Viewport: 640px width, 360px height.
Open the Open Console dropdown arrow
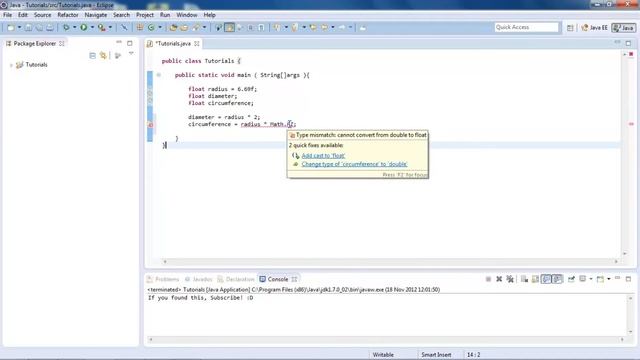(x=609, y=279)
